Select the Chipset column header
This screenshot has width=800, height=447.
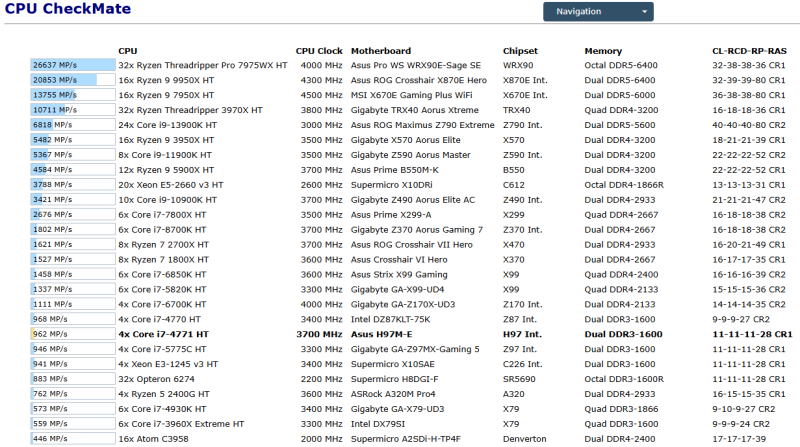point(520,51)
